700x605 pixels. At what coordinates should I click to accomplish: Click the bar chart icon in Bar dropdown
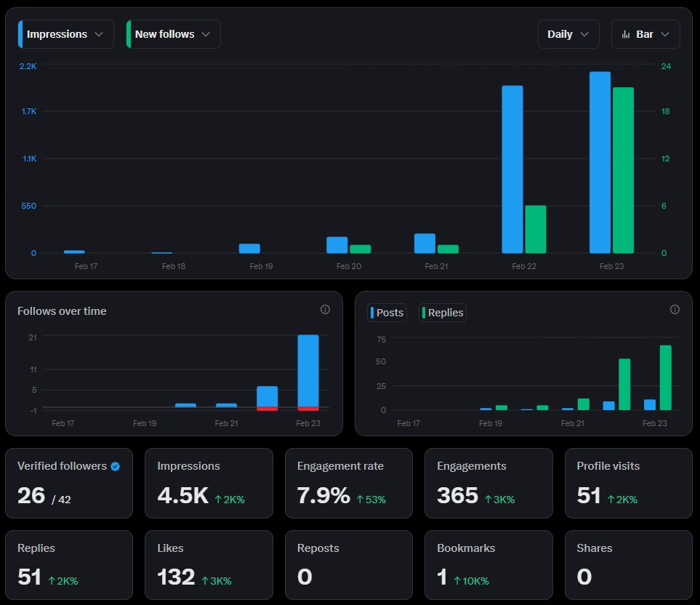pos(626,34)
